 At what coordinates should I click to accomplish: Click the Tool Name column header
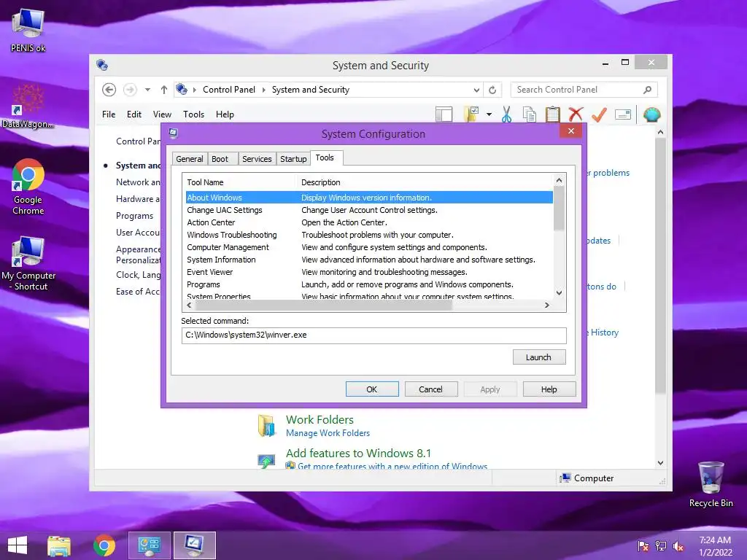click(241, 182)
